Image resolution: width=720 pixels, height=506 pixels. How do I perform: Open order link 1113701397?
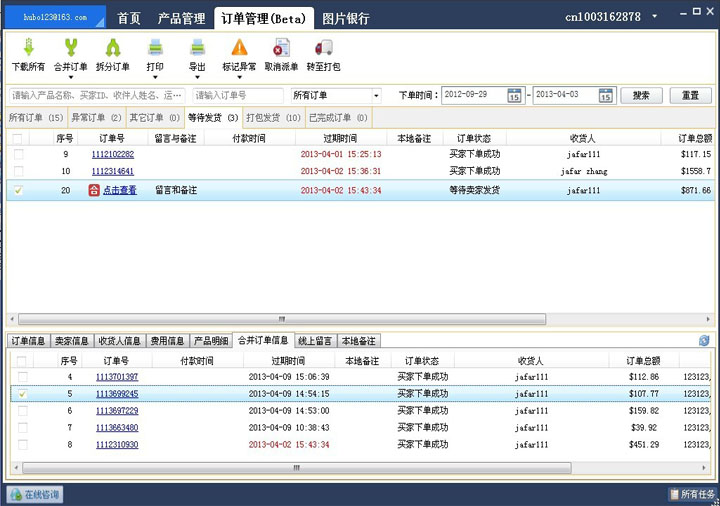click(117, 377)
